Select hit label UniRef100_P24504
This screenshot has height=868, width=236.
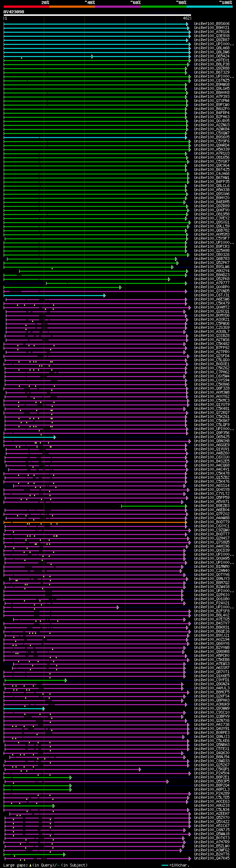coord(212,773)
